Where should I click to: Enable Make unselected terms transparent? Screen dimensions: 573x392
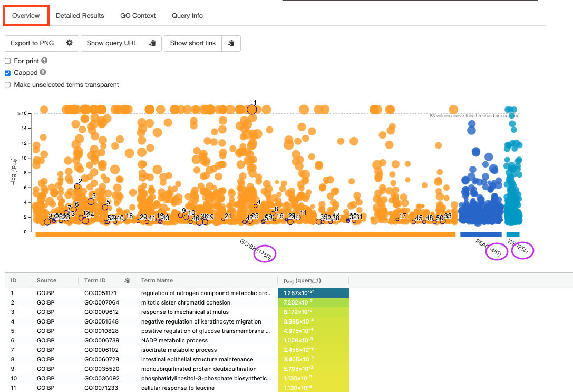[x=8, y=85]
